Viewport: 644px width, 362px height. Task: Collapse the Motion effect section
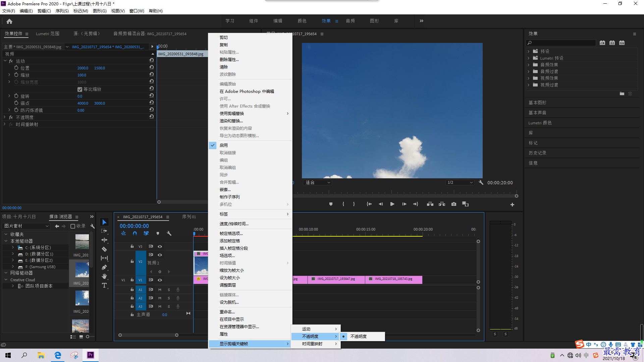[5, 61]
